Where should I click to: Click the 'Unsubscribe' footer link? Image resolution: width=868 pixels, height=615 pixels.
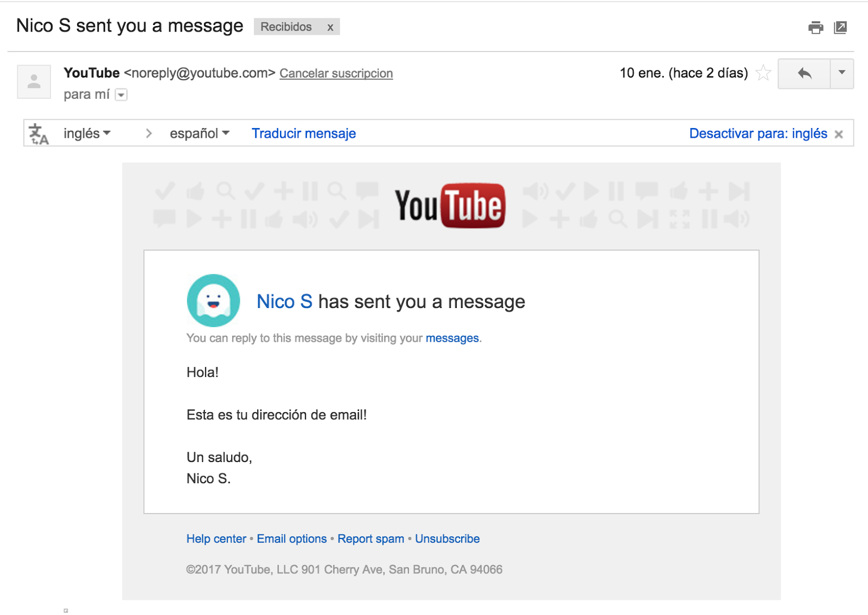(x=448, y=539)
